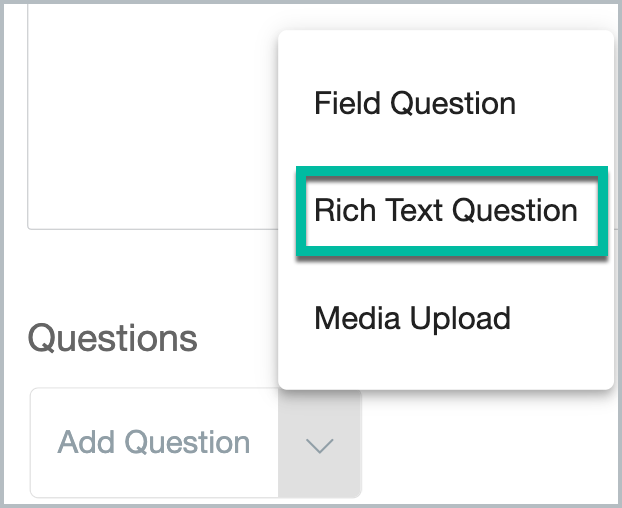
Task: Click the Questions section heading
Action: click(x=113, y=338)
